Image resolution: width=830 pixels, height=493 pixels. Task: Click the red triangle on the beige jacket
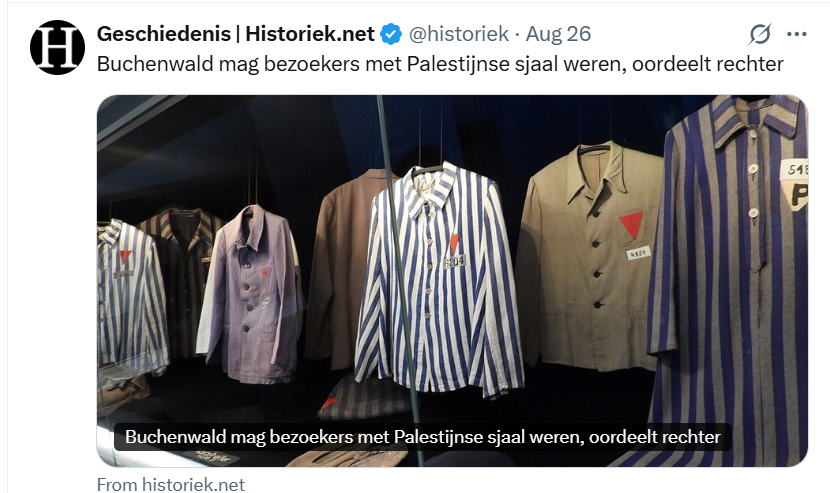click(631, 225)
